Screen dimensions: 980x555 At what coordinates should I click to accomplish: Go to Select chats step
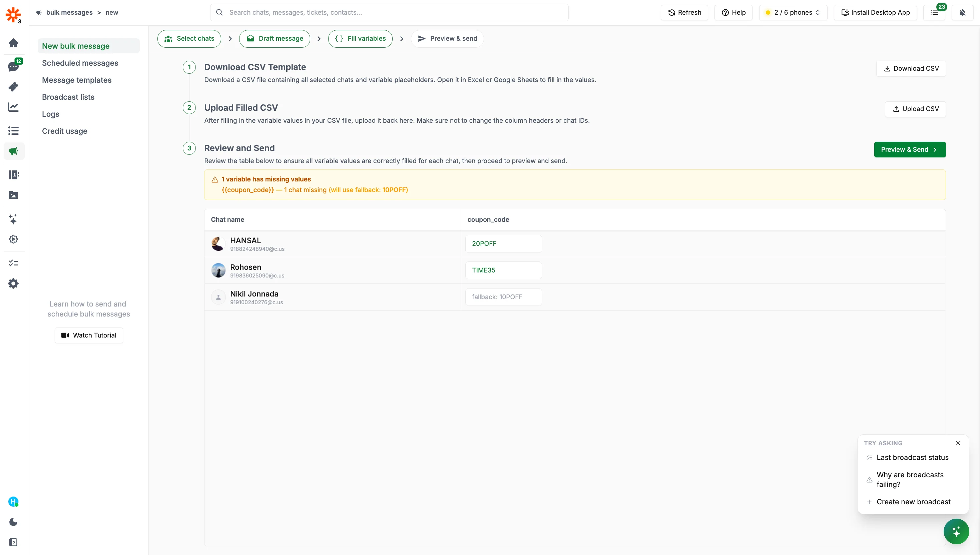189,38
